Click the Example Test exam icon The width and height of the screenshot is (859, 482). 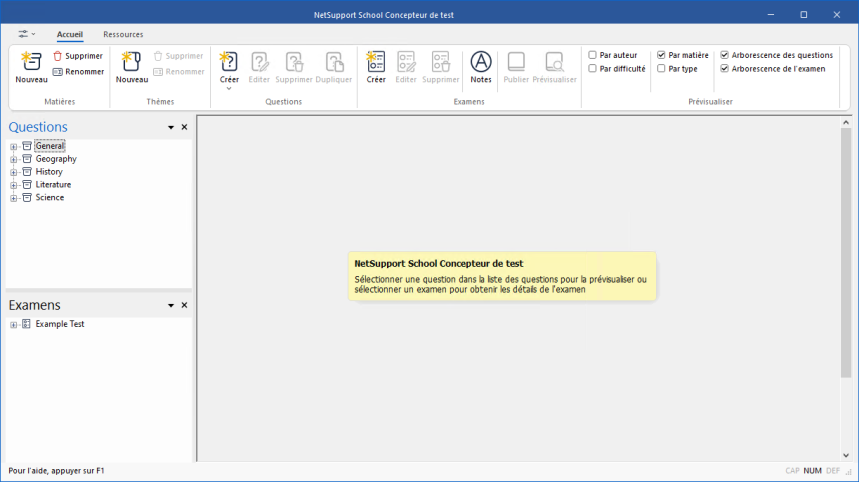(26, 324)
